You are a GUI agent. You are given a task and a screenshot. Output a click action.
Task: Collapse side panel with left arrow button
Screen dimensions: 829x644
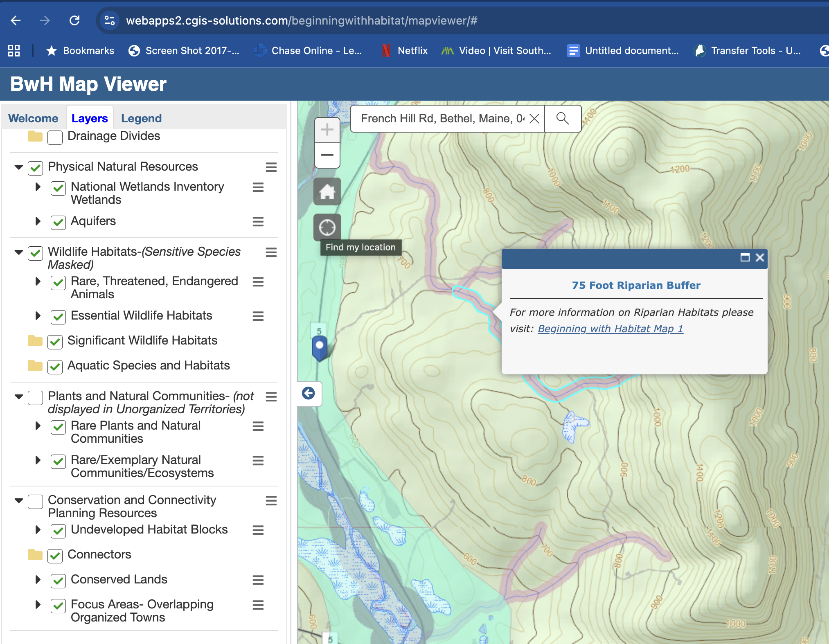click(309, 393)
